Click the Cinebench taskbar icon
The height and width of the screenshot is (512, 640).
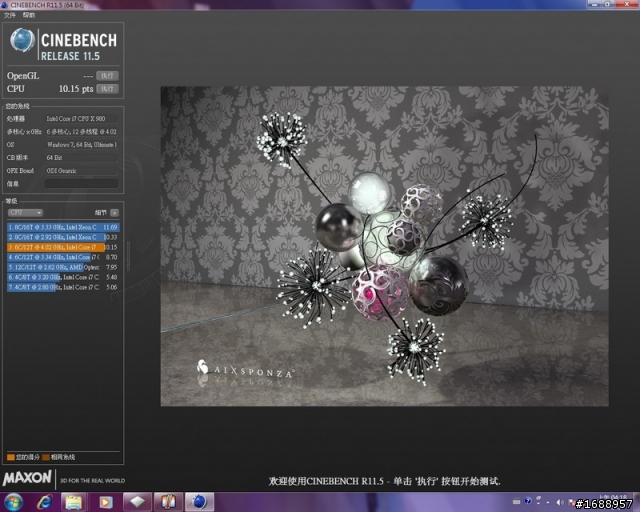tap(199, 502)
